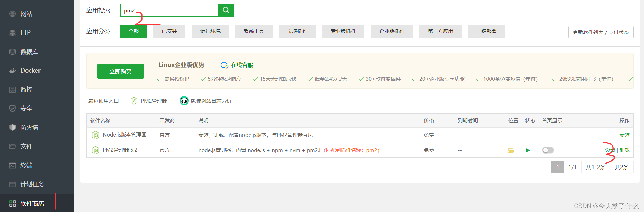Click the 终端 terminal sidebar icon
Screen dimensions: 644x212
coord(12,165)
